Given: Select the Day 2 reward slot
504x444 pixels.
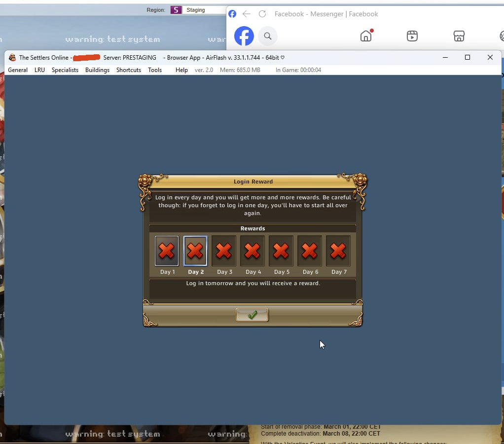Looking at the screenshot, I should [195, 251].
